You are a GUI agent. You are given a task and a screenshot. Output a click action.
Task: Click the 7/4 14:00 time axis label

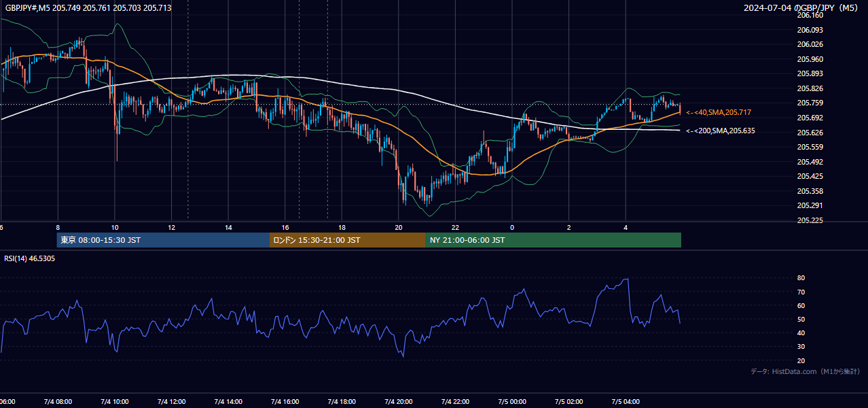(x=228, y=402)
